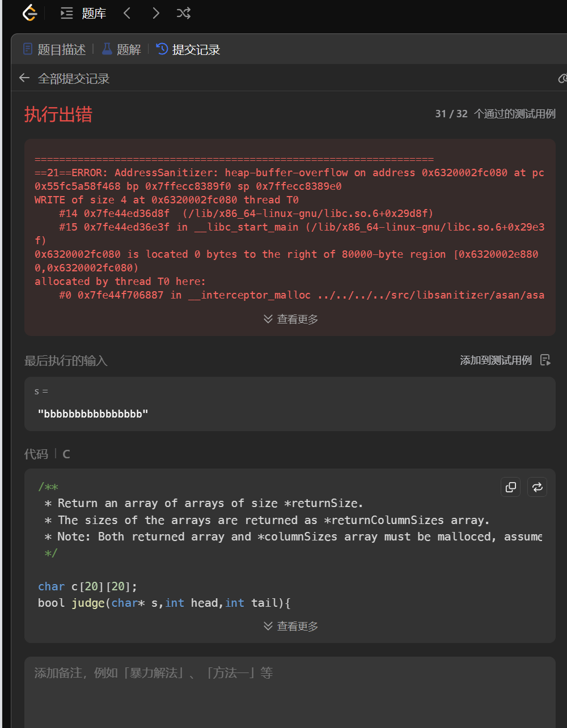Viewport: 567px width, 728px height.
Task: Go to next problem arrow
Action: [x=156, y=13]
